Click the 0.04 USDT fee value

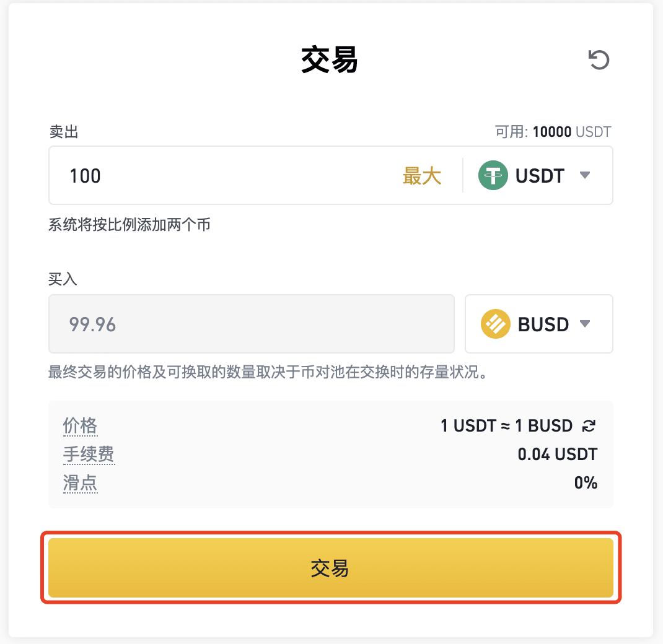pyautogui.click(x=557, y=455)
